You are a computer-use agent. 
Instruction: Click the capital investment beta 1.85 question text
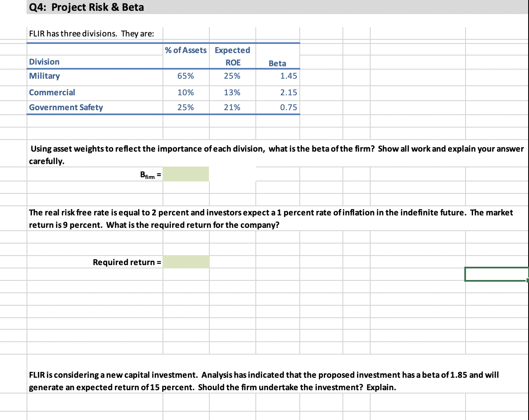[x=264, y=381]
